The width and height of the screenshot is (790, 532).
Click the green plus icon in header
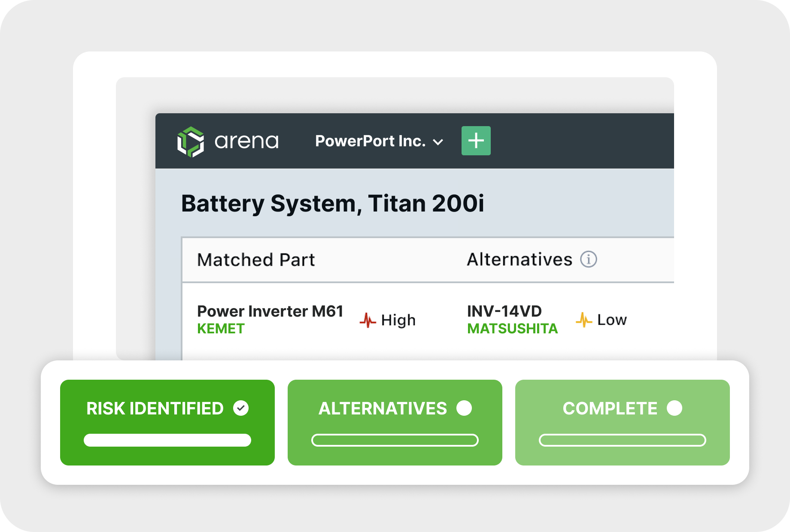476,140
